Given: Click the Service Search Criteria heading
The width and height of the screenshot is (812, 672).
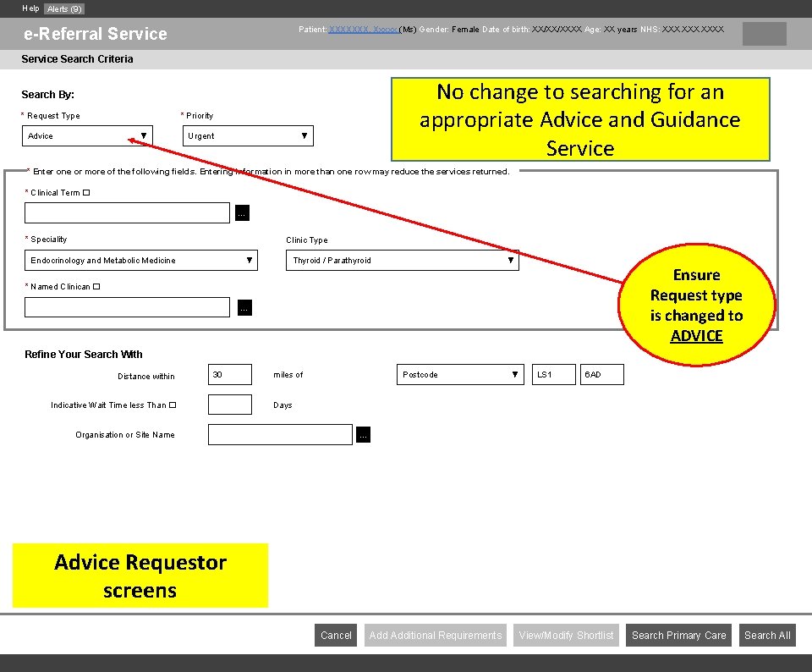Looking at the screenshot, I should pos(77,59).
